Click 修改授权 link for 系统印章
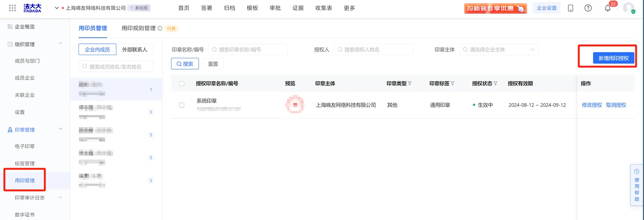644x220 pixels. (x=592, y=105)
